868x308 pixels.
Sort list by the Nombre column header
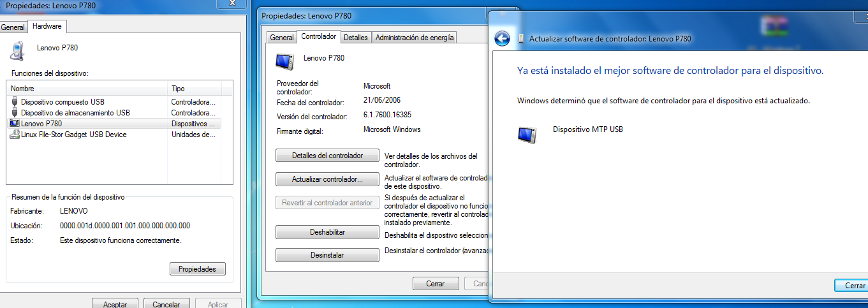click(x=87, y=89)
